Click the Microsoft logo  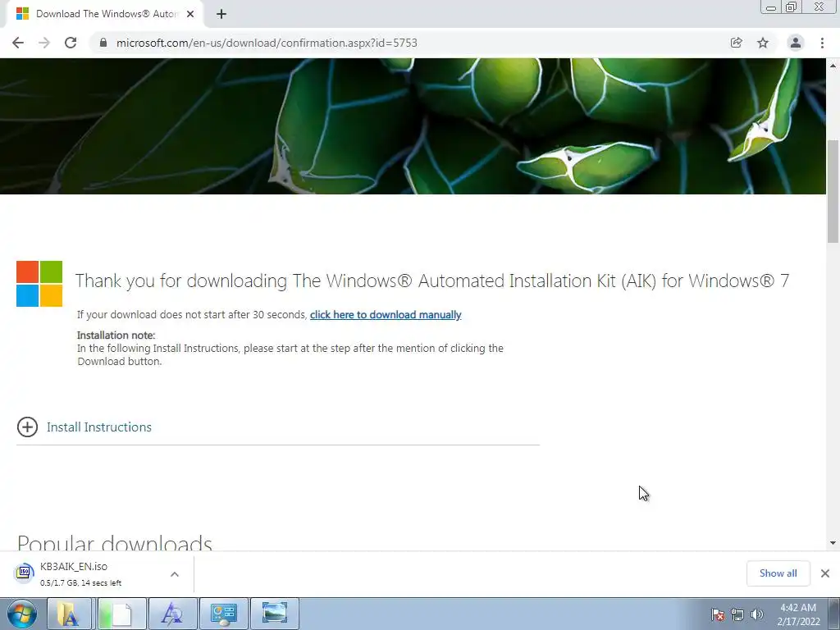point(39,284)
